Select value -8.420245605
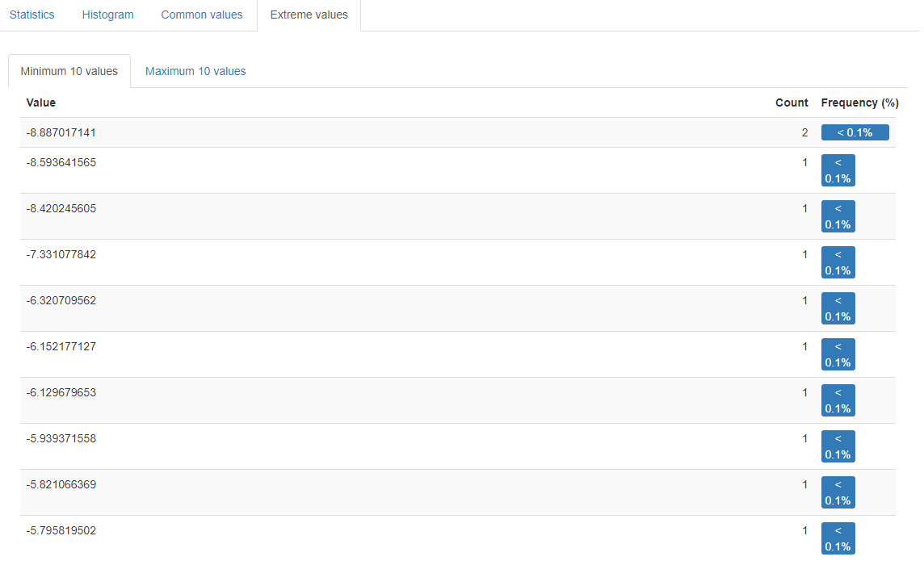Screen dimensions: 924x586 61,208
